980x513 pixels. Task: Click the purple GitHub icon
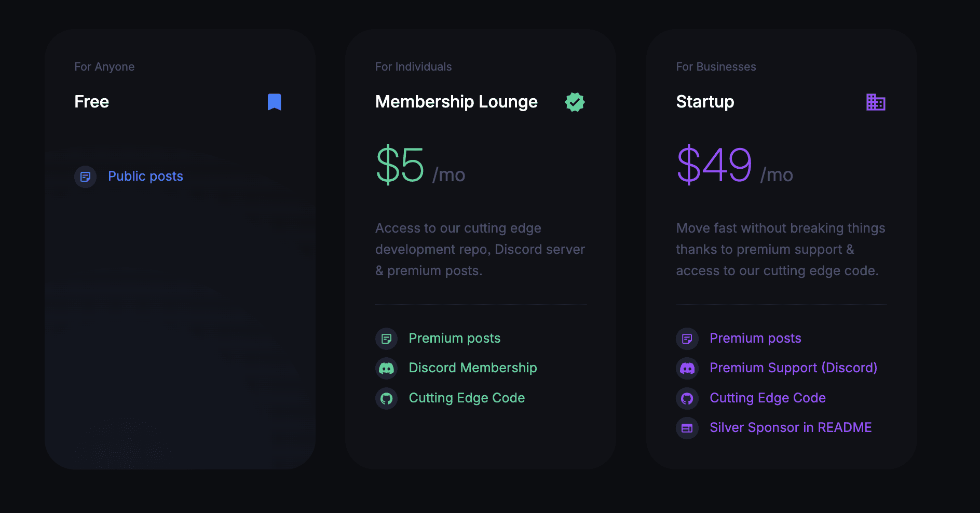[687, 398]
